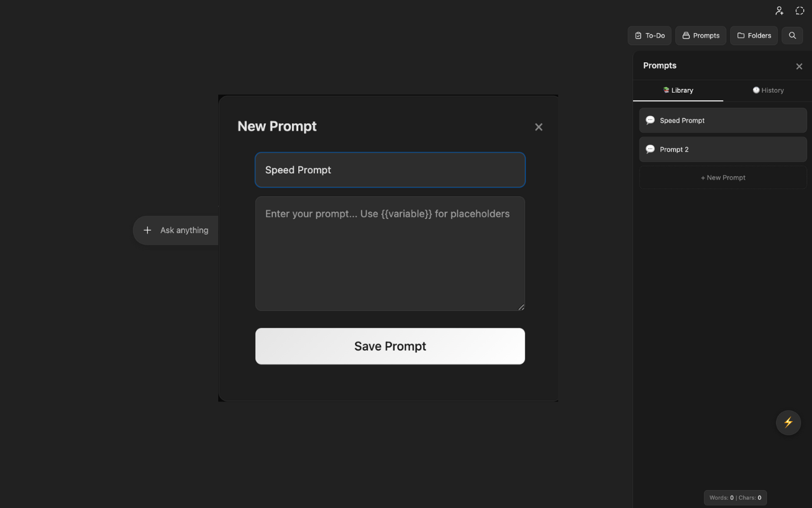812x508 pixels.
Task: Close the New Prompt dialog
Action: coord(539,126)
